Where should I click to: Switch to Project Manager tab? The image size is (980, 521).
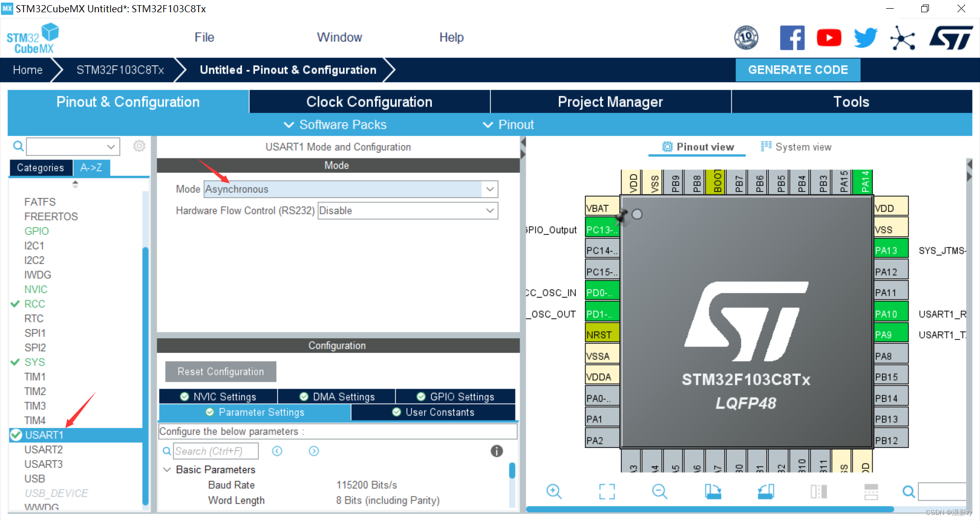610,102
